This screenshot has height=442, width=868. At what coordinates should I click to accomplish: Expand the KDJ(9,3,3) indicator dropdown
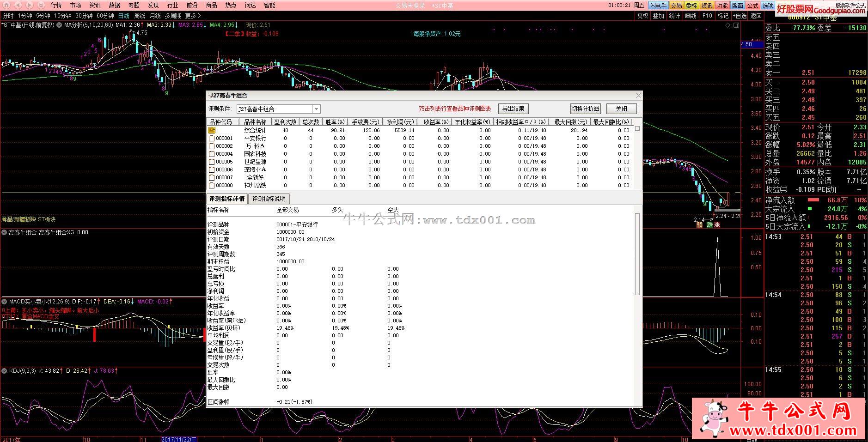pos(4,370)
